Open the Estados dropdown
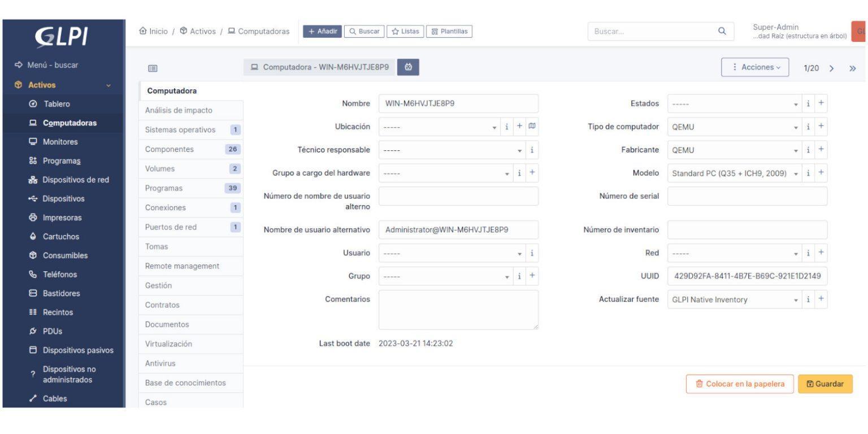This screenshot has width=868, height=434. point(729,103)
